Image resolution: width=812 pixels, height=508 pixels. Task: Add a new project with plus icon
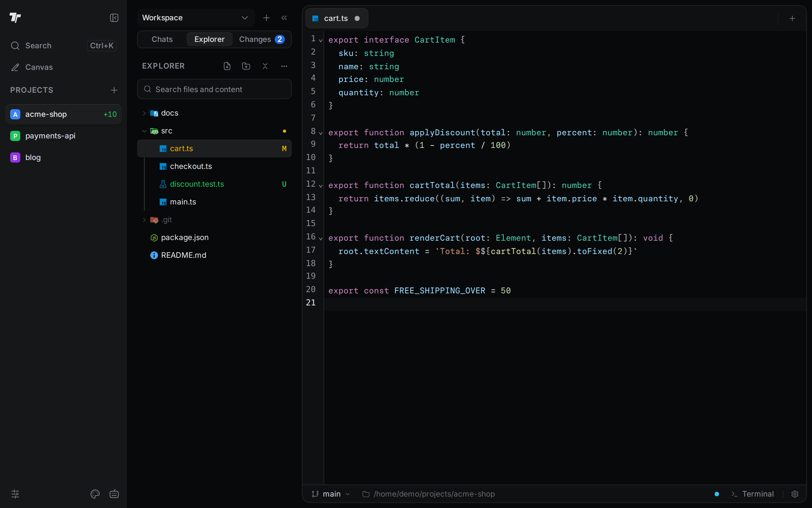[114, 90]
